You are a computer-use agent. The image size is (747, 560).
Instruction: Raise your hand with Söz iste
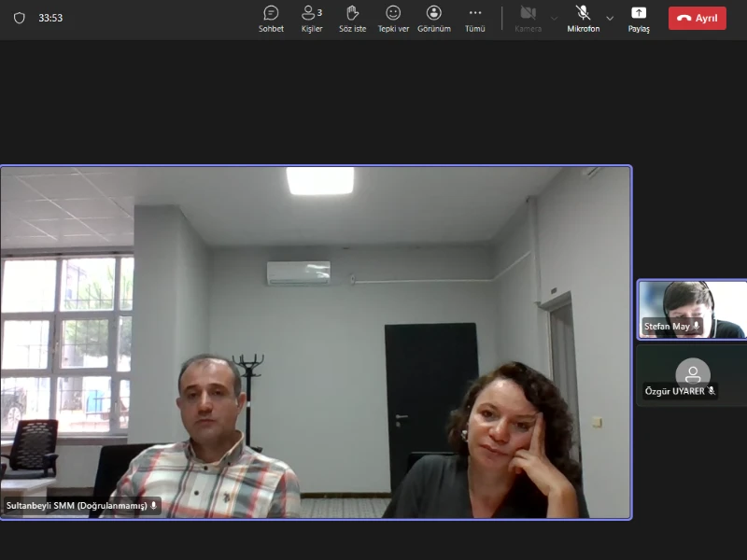click(352, 18)
